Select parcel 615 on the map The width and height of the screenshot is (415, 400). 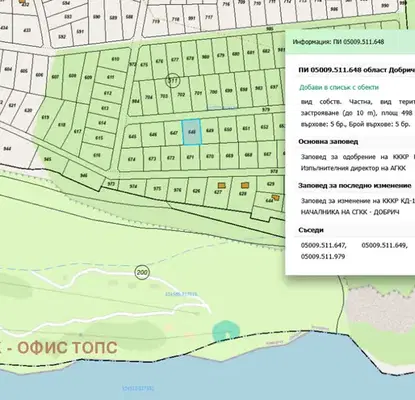(99, 138)
